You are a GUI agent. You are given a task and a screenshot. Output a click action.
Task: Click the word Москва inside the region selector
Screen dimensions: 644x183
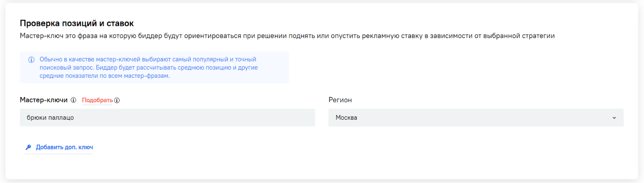[x=346, y=118]
